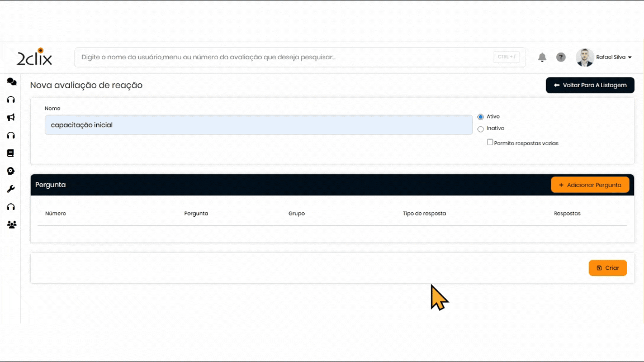Image resolution: width=644 pixels, height=362 pixels.
Task: Enable Permite respostas vazias checkbox
Action: coord(490,142)
